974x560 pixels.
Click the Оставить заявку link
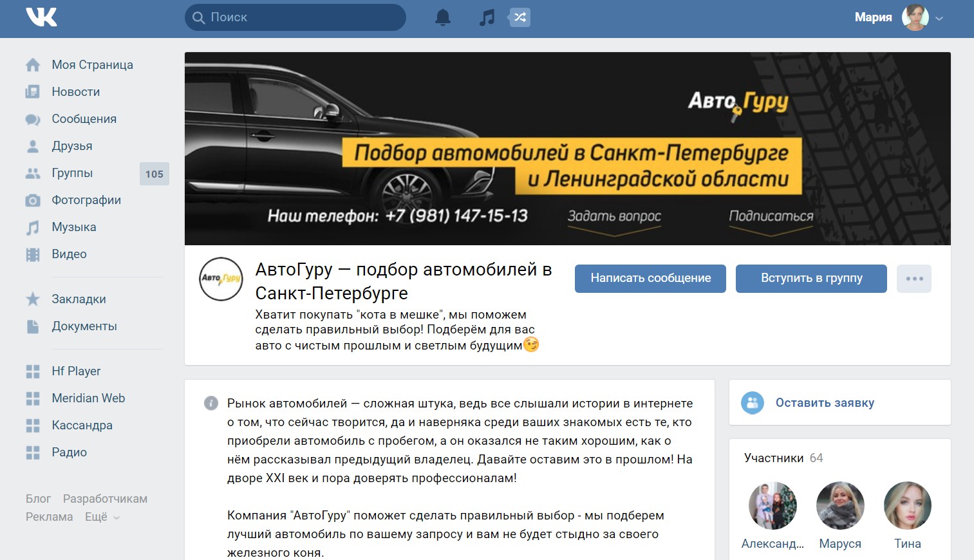coord(825,403)
